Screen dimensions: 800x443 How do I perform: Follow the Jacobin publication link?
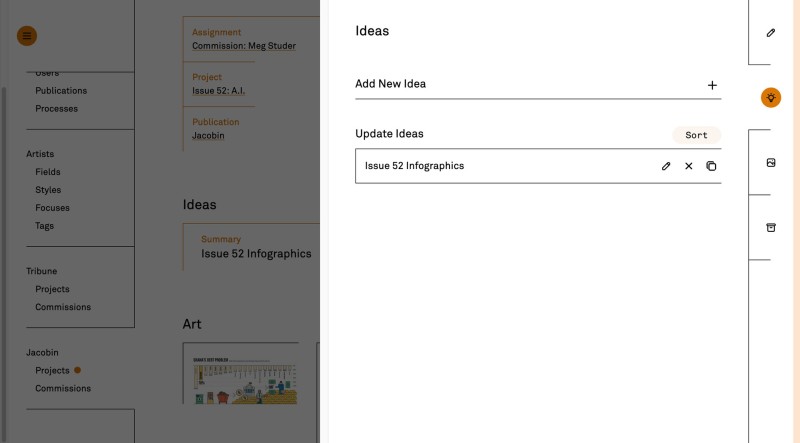pyautogui.click(x=208, y=135)
